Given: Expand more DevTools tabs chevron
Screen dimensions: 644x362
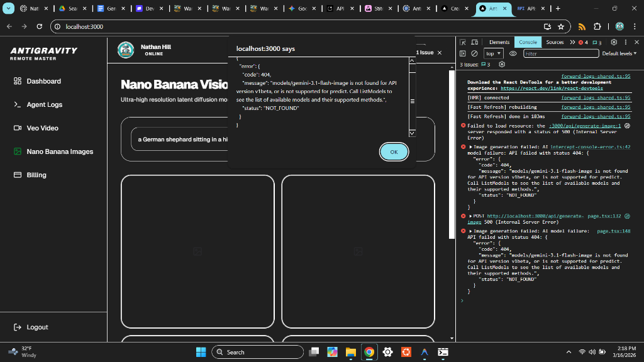Looking at the screenshot, I should [x=572, y=42].
